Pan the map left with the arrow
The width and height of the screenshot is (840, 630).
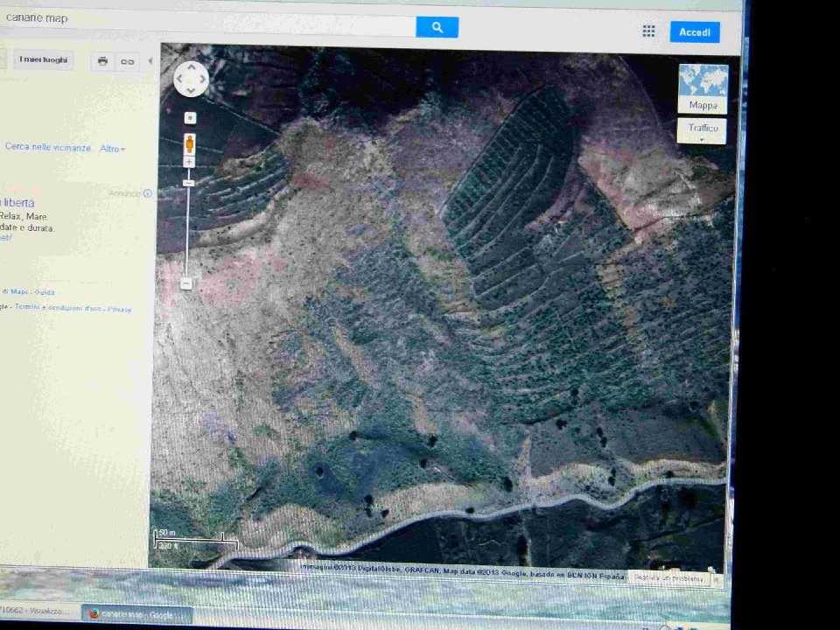coord(180,79)
